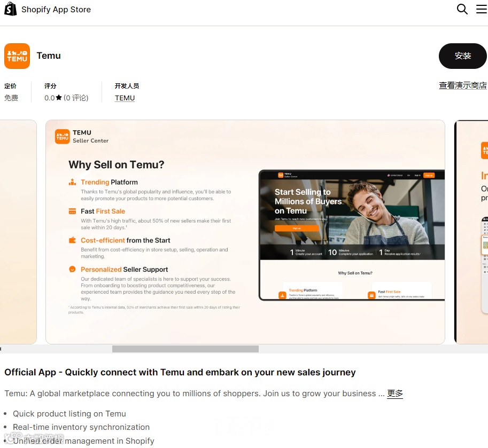Click the Cost-efficient wallet icon
488x448 pixels.
(72, 240)
